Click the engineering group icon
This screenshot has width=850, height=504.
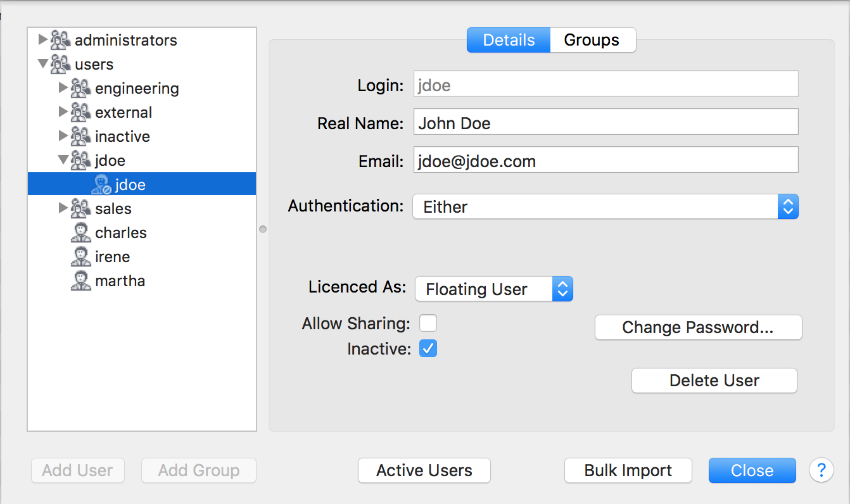pos(80,89)
